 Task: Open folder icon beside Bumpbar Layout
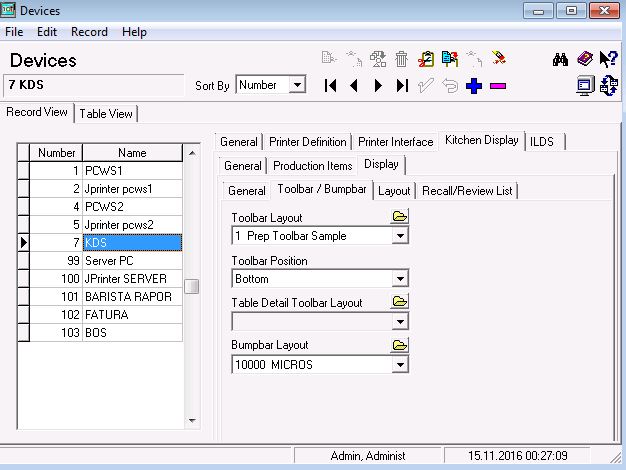pyautogui.click(x=400, y=345)
